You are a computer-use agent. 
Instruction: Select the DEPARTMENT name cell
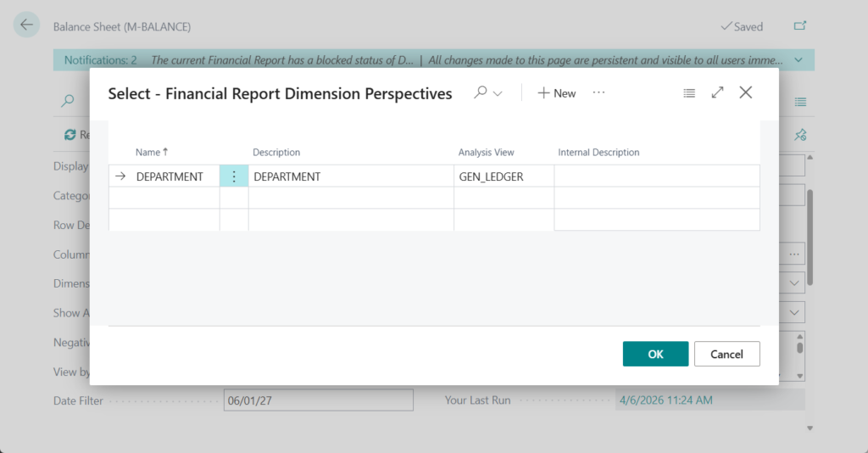tap(170, 176)
